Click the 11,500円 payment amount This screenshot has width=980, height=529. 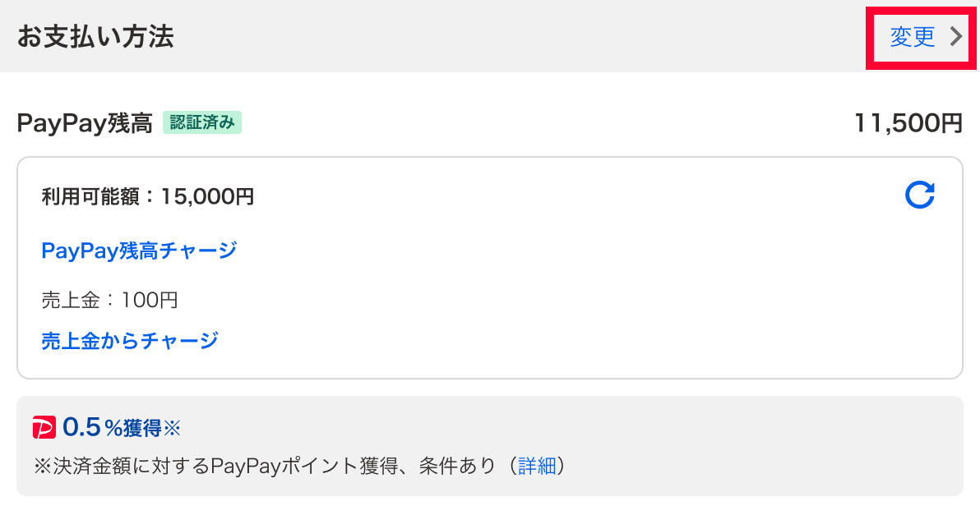click(x=908, y=124)
